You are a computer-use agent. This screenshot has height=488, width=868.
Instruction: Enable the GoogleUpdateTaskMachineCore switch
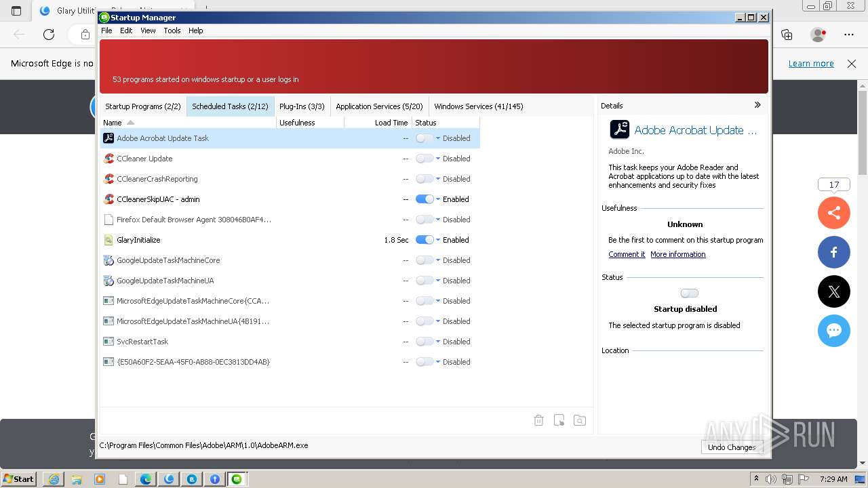tap(425, 260)
